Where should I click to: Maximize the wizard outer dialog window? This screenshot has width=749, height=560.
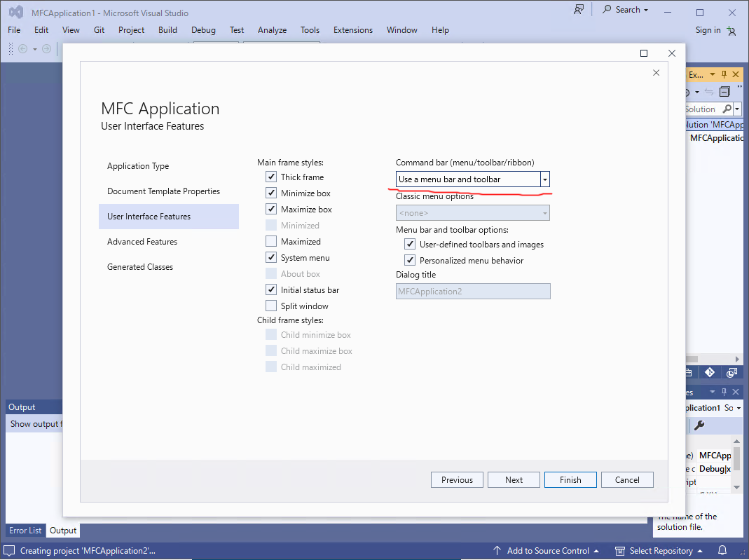644,53
